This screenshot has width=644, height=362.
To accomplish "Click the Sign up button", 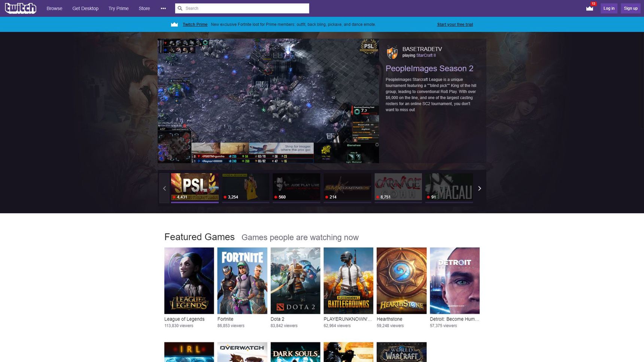I will click(x=631, y=8).
